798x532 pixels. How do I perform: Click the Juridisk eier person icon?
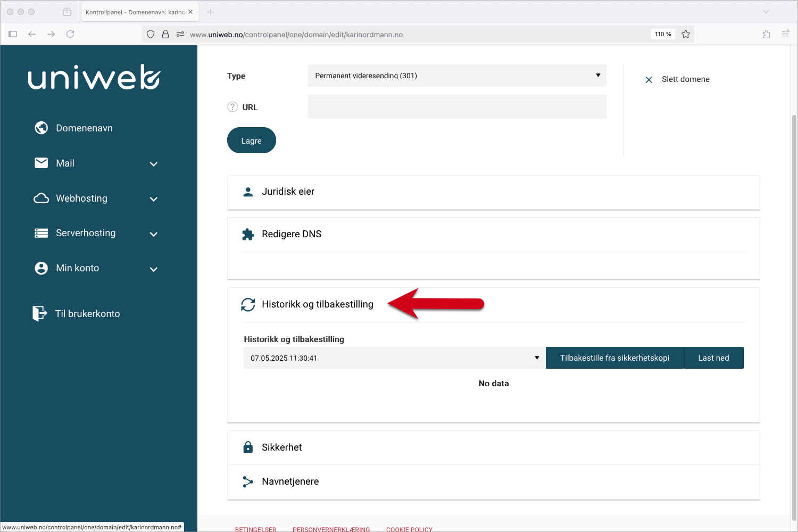(x=248, y=192)
